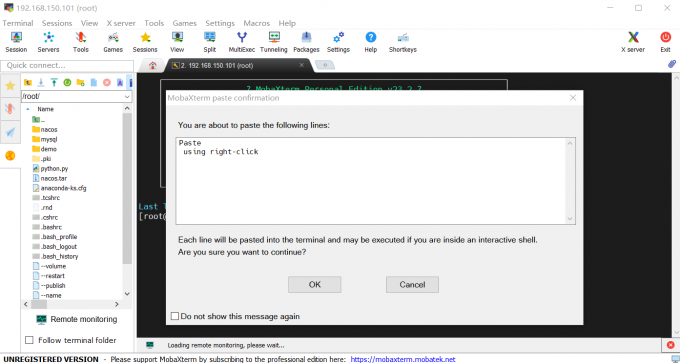Click the Help toolbar icon
This screenshot has width=680, height=363.
click(x=370, y=42)
